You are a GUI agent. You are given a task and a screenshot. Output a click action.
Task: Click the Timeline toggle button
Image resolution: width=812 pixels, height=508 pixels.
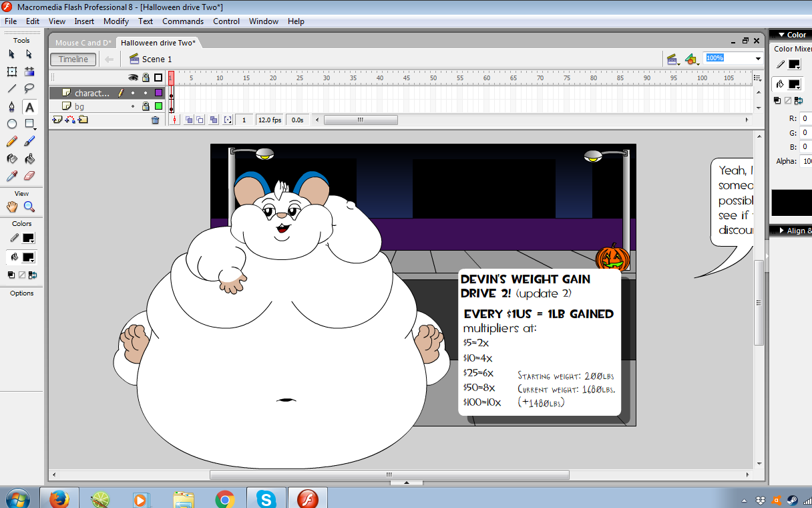[x=73, y=59]
